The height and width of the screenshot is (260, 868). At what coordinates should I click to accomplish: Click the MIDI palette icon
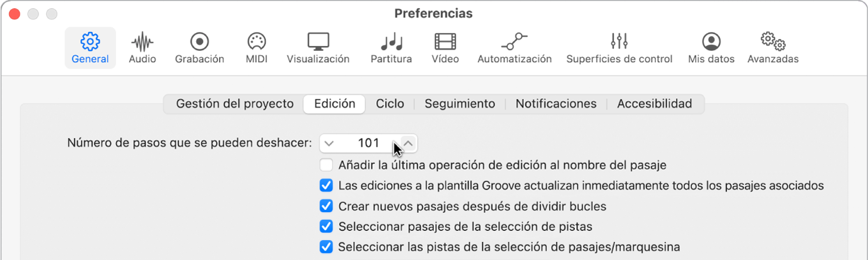256,41
